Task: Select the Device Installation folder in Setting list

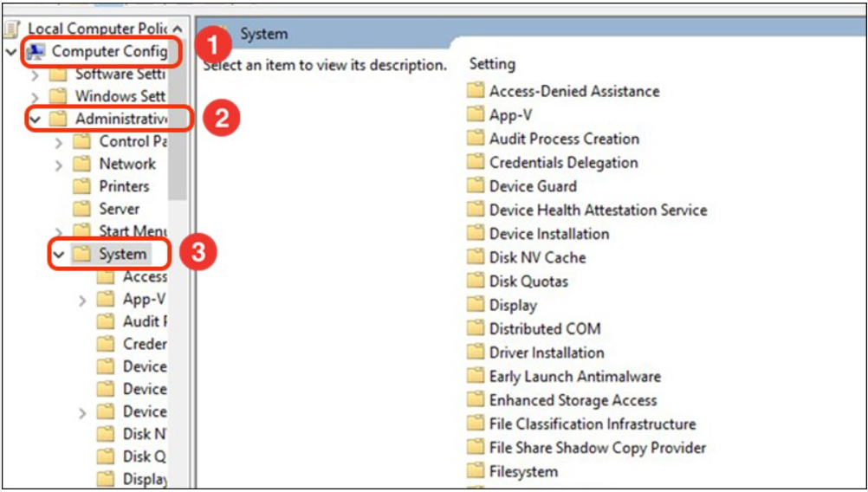Action: pyautogui.click(x=538, y=234)
